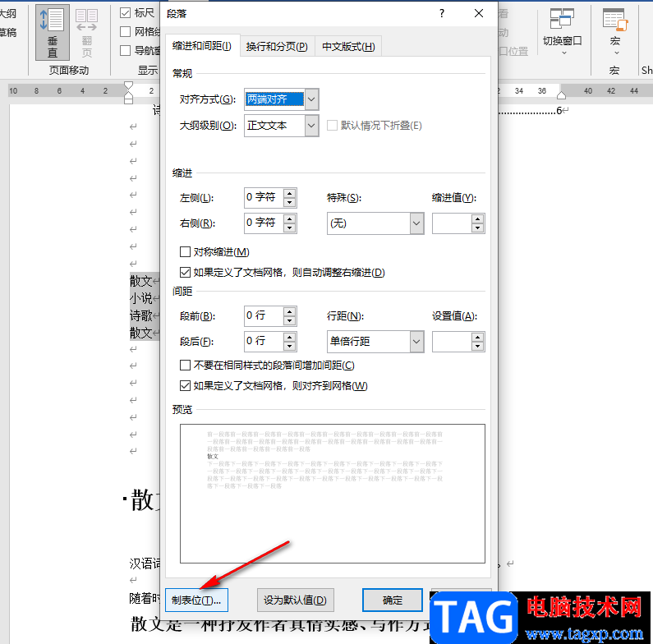Increase line spacing value (设置值) spinner up
This screenshot has height=644, width=653.
click(478, 337)
